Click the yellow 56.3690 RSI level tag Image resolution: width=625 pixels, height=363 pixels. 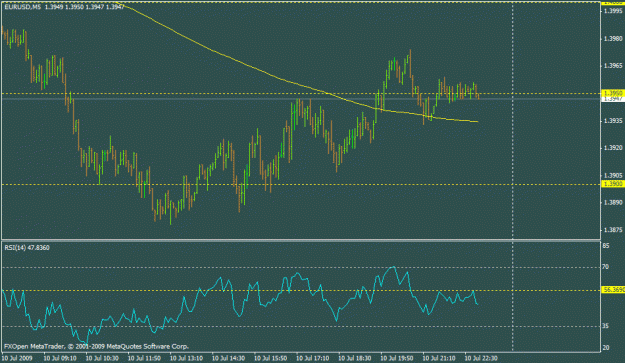pyautogui.click(x=613, y=290)
